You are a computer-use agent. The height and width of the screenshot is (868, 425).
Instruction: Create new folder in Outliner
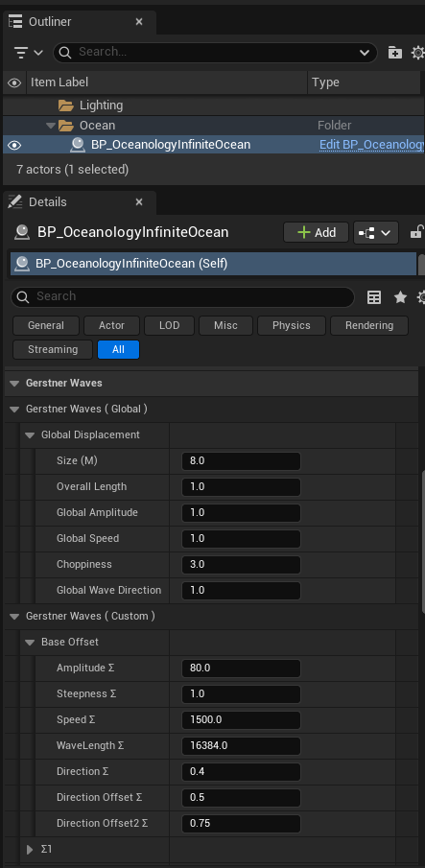point(394,53)
